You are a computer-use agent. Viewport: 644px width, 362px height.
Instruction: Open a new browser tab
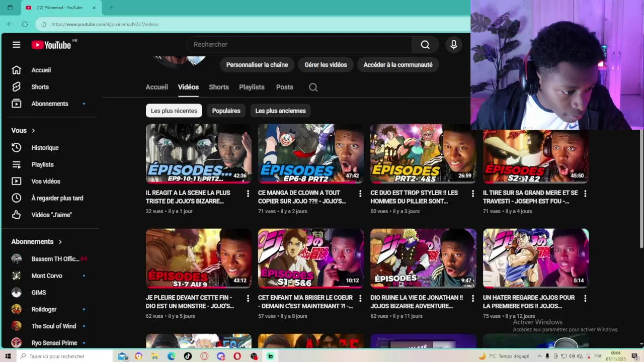point(112,8)
